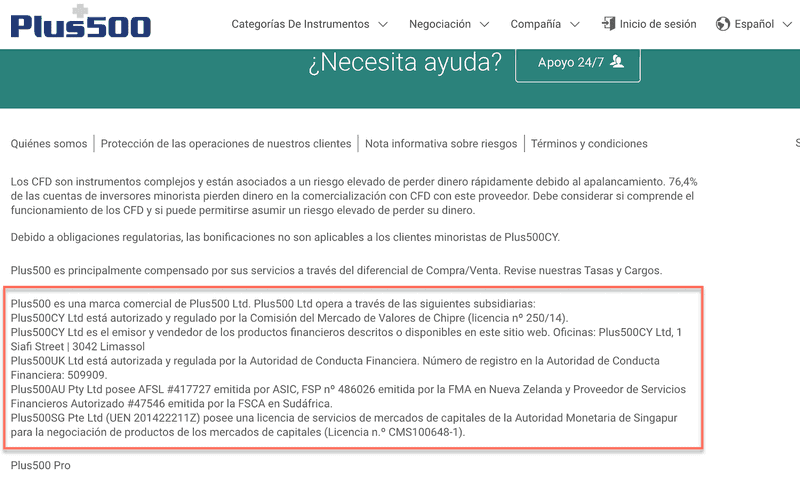Open the Quiénes somos link
Screen dimensions: 800x485
49,144
